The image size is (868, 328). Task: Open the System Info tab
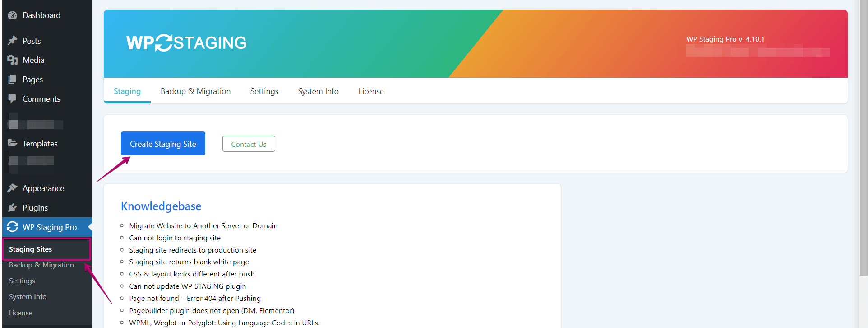pos(318,91)
